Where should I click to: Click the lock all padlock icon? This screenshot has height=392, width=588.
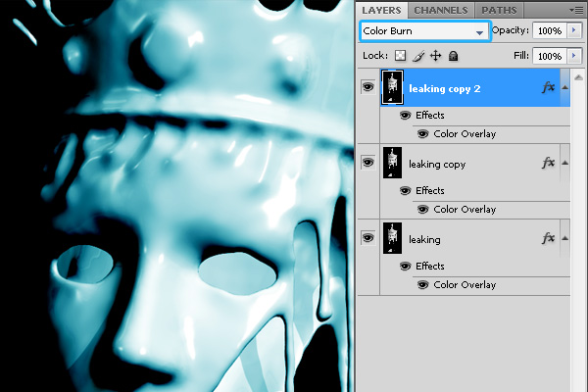click(x=453, y=56)
